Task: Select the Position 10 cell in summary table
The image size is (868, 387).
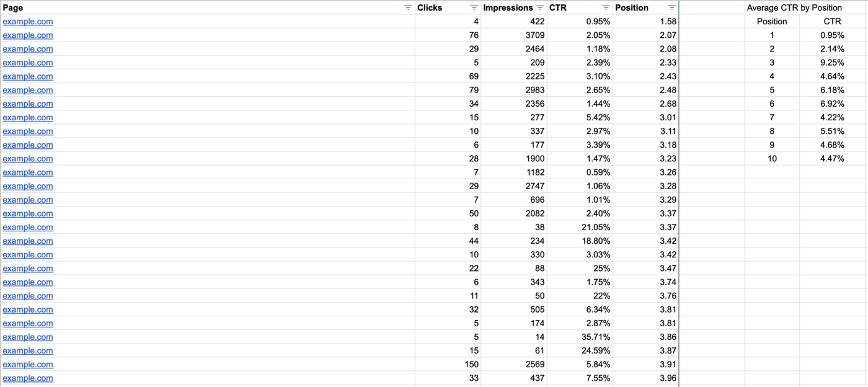Action: coord(772,159)
